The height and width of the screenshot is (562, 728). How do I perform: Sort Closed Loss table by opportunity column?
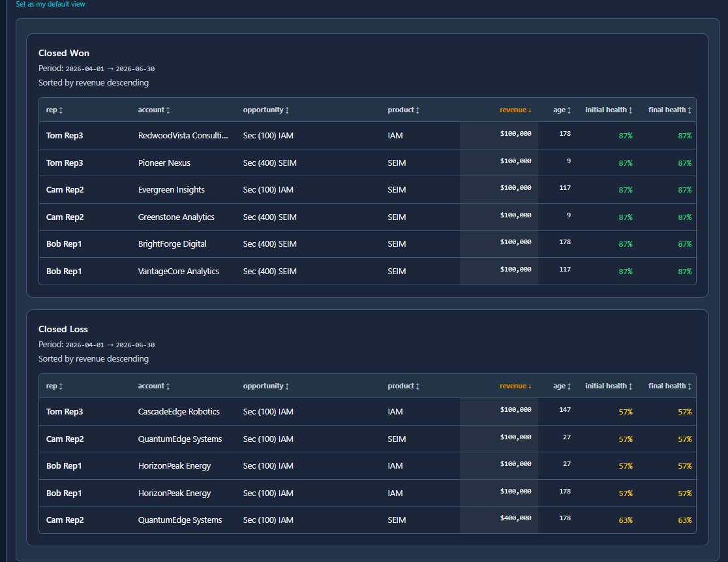pos(266,386)
